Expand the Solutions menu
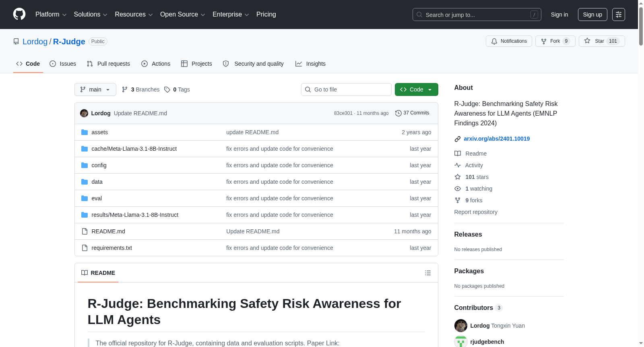The height and width of the screenshot is (347, 644). 91,15
